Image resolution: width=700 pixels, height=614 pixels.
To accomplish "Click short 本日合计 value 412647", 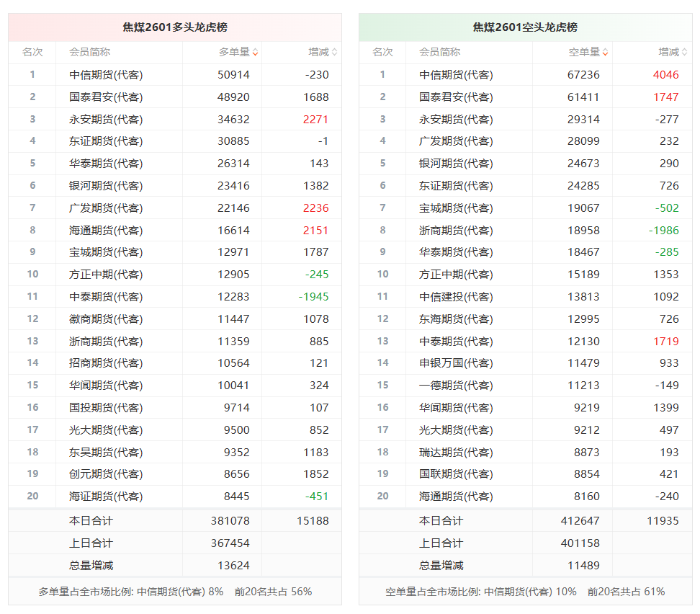I will click(x=580, y=521).
